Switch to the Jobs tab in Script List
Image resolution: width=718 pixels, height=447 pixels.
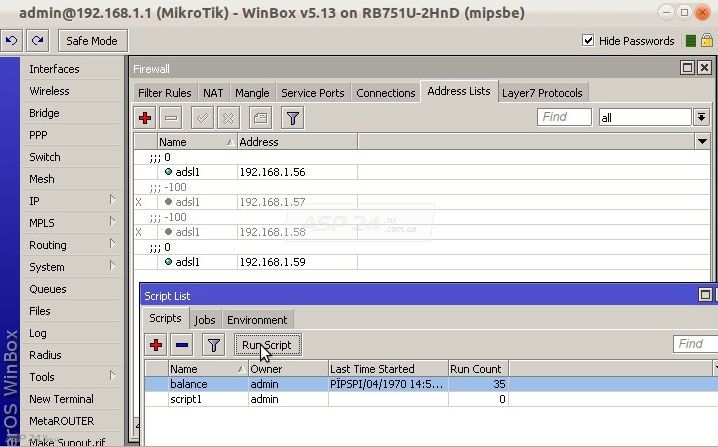tap(204, 320)
